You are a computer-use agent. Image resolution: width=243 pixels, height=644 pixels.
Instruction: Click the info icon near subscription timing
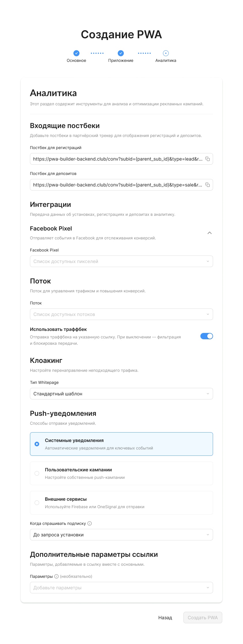point(90,523)
